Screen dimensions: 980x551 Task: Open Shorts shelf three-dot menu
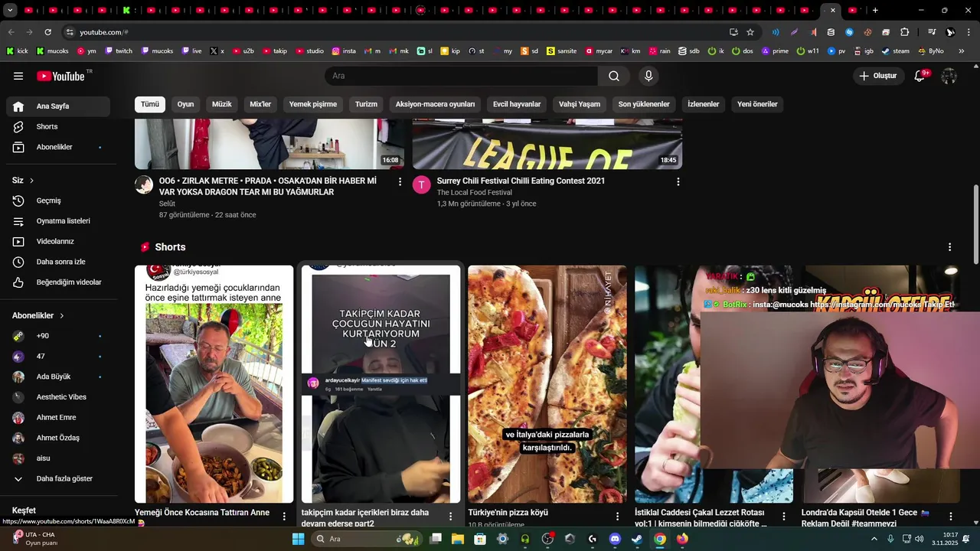pyautogui.click(x=949, y=247)
